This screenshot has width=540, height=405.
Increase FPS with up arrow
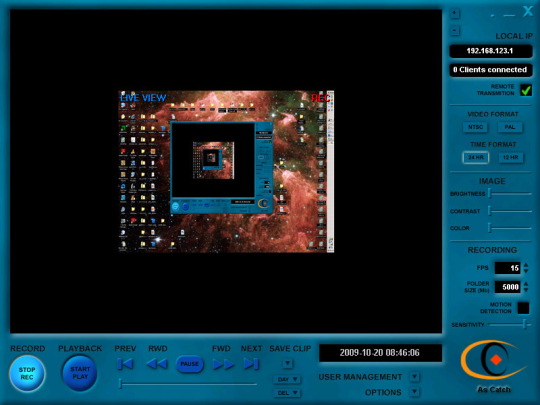(526, 265)
